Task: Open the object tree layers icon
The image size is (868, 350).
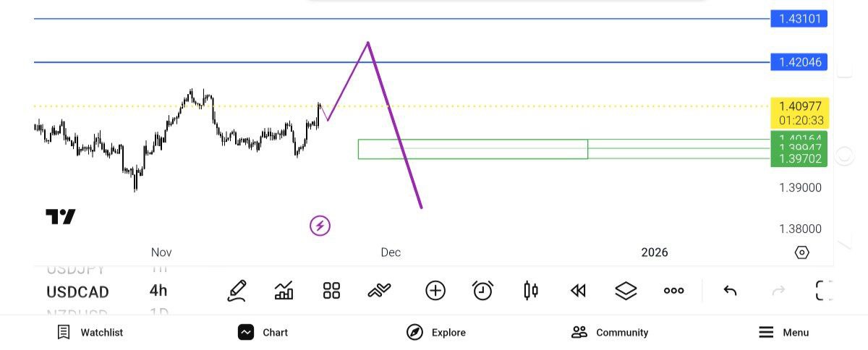Action: point(626,291)
